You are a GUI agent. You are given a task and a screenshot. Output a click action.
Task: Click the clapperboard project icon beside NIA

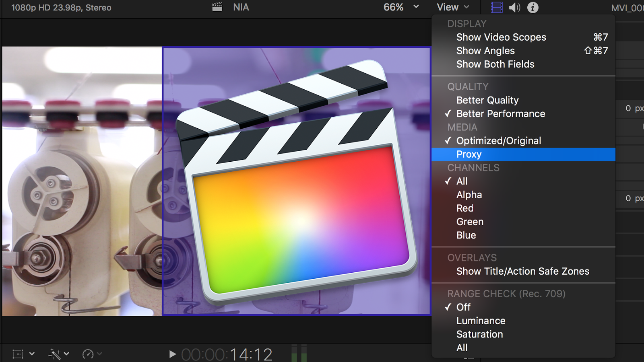[217, 7]
